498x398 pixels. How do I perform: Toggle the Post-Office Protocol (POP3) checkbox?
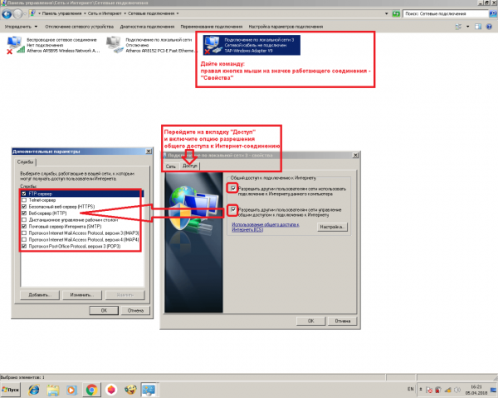click(x=24, y=246)
